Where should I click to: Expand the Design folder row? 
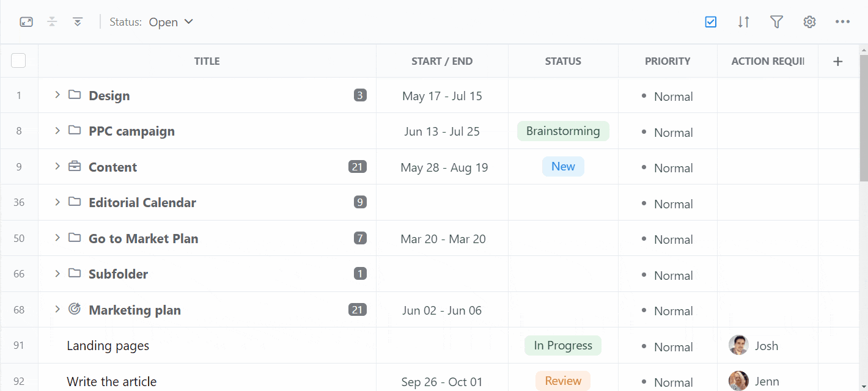[57, 95]
